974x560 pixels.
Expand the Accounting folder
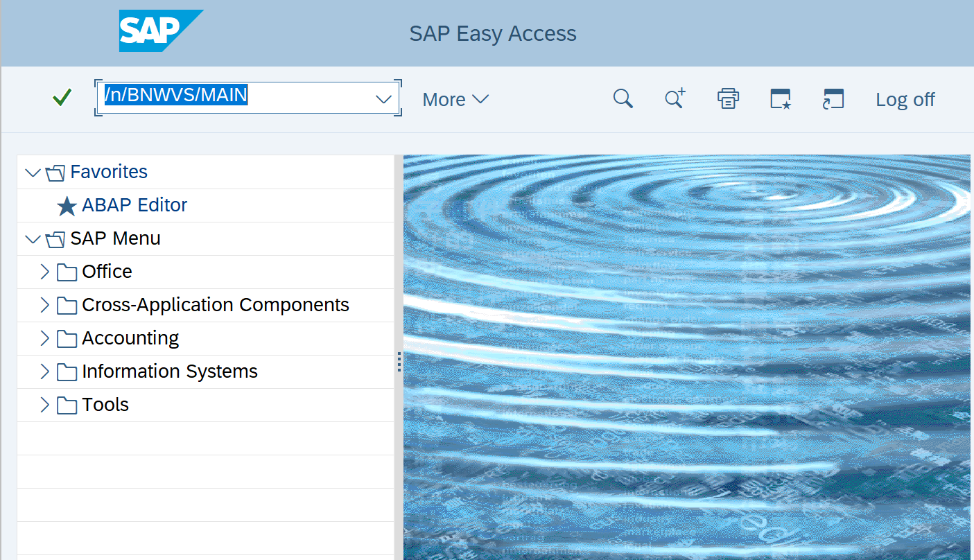coord(44,338)
